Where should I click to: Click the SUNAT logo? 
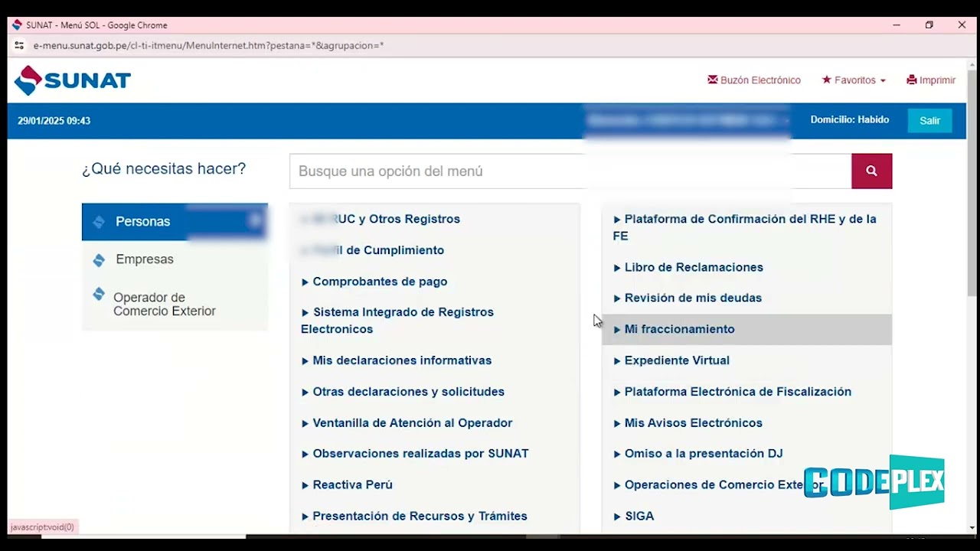pos(73,80)
